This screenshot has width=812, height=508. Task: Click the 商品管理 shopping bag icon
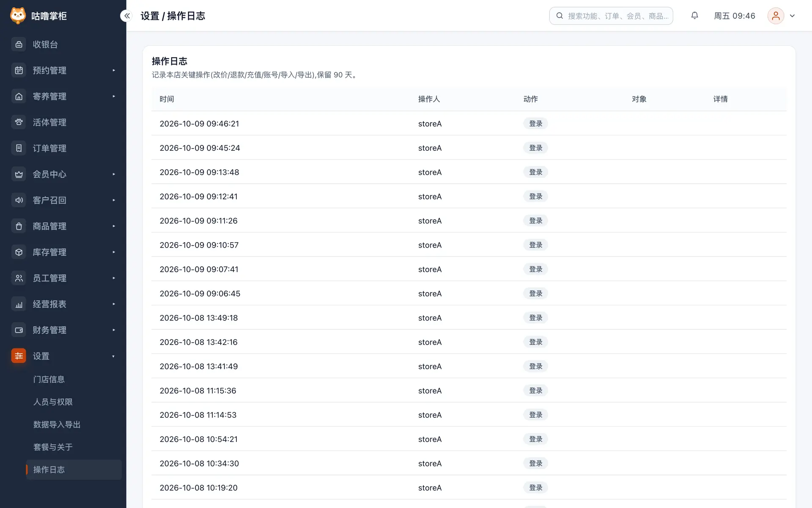pyautogui.click(x=19, y=226)
